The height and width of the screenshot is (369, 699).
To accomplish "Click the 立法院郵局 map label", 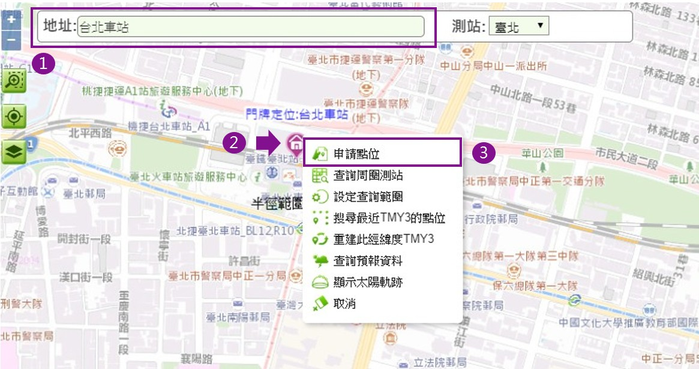I will (x=440, y=362).
